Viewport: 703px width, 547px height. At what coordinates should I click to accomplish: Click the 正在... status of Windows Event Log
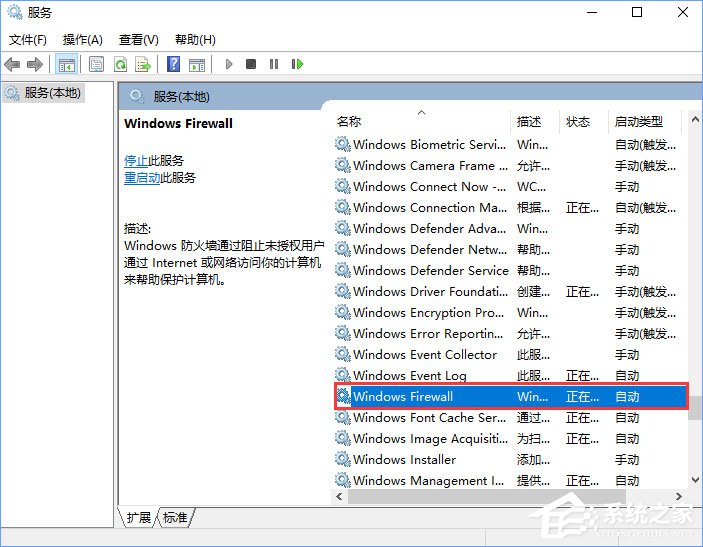582,376
